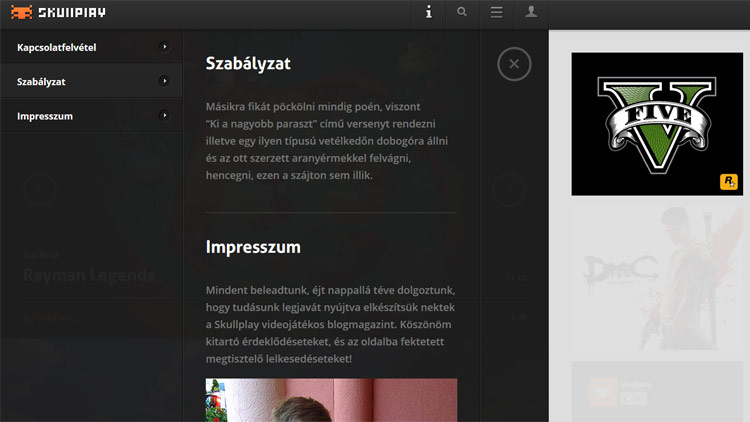Screen dimensions: 750x422
Task: Open the user profile icon
Action: click(x=531, y=12)
